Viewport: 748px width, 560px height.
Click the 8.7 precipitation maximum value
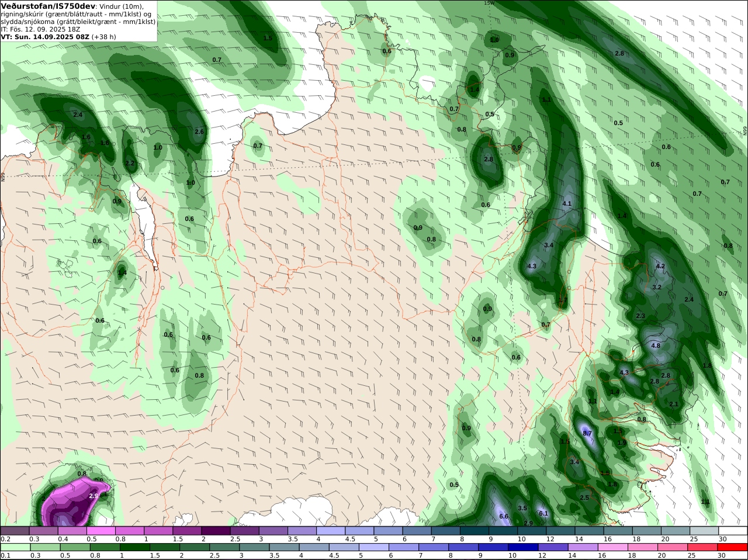coord(587,433)
